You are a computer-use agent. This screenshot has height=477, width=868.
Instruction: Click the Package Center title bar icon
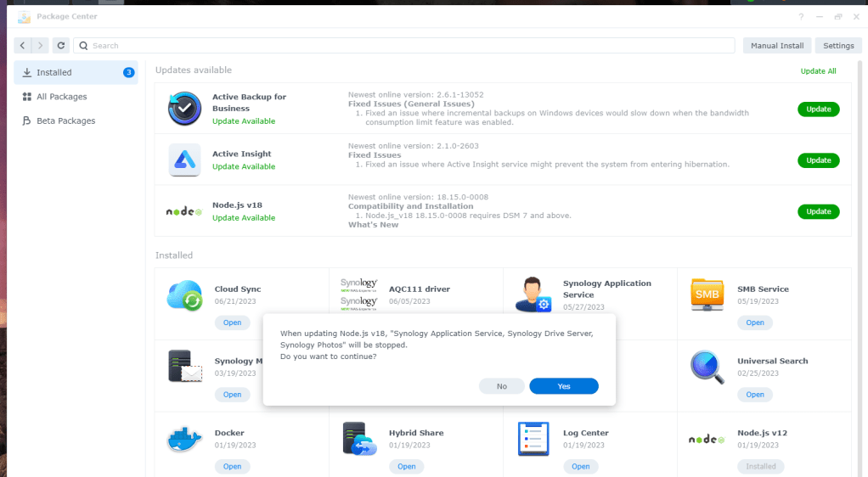pos(24,17)
